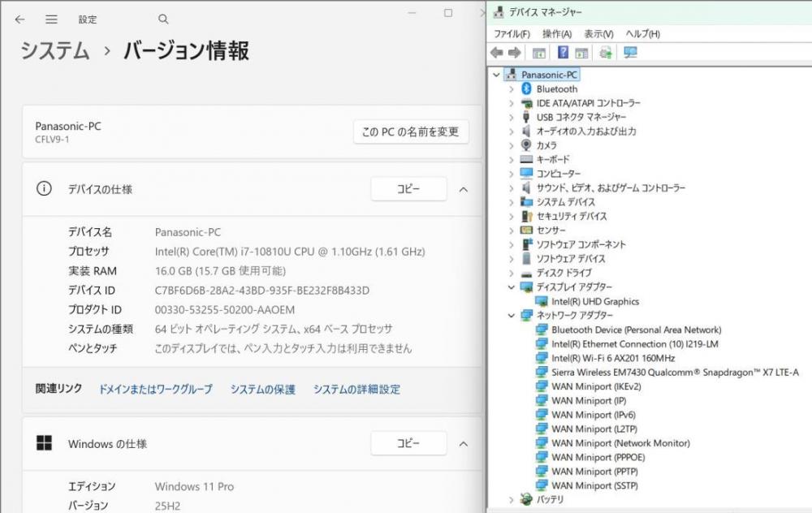The height and width of the screenshot is (513, 812).
Task: Expand ソフトウェア コンポーネント category
Action: [x=511, y=244]
